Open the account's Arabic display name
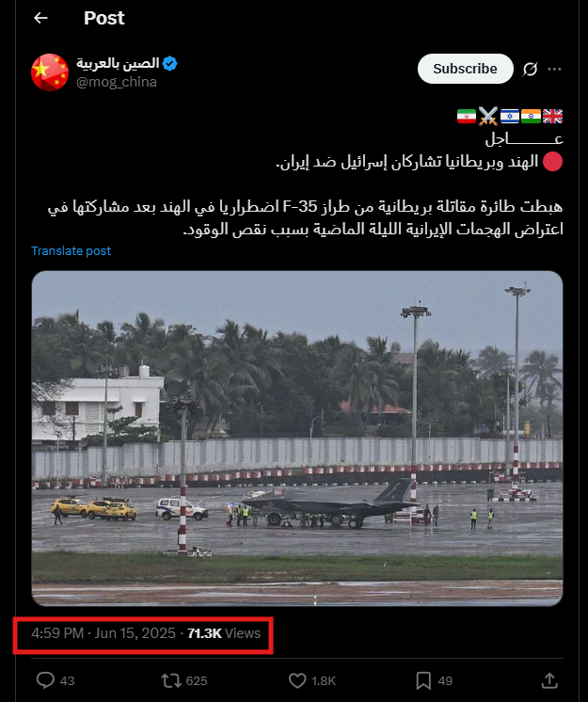This screenshot has height=702, width=588. [x=118, y=64]
